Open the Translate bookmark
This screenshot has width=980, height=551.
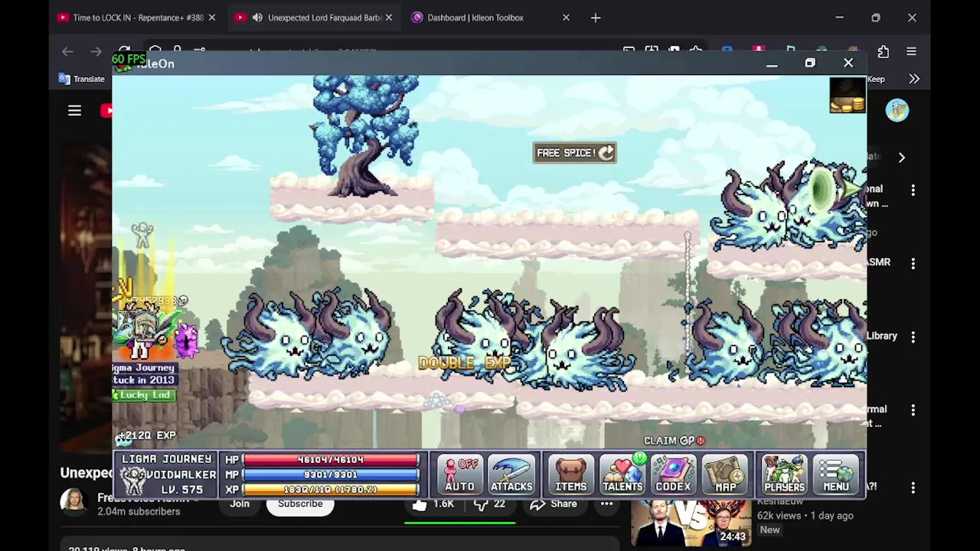(x=82, y=79)
